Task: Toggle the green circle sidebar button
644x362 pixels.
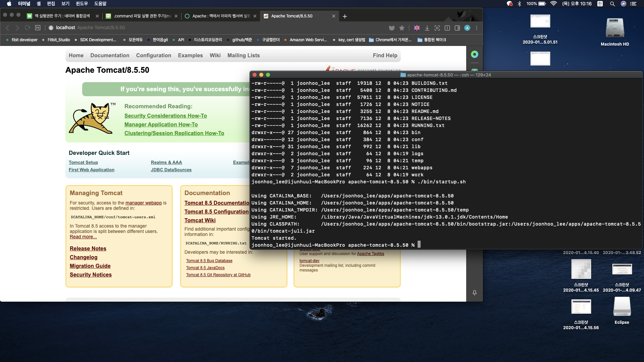Action: (x=475, y=54)
